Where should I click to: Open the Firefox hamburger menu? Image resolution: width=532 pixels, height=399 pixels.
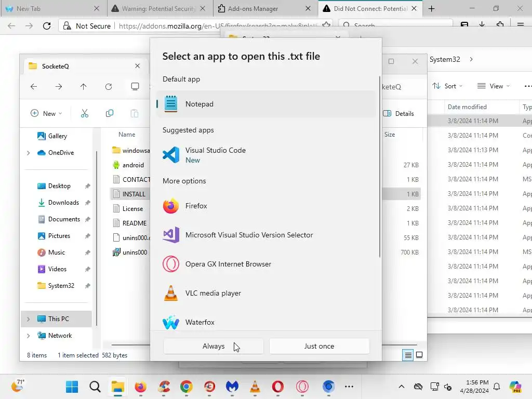pos(520,25)
